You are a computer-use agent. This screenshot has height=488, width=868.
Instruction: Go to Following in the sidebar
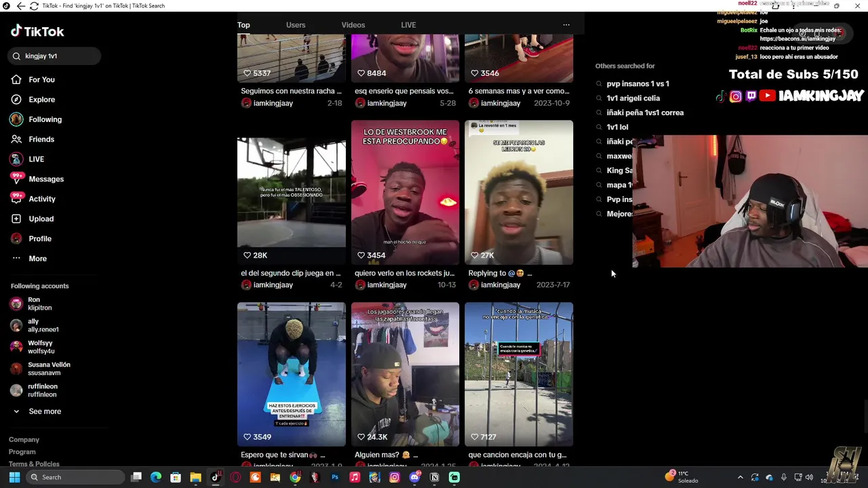pyautogui.click(x=36, y=119)
